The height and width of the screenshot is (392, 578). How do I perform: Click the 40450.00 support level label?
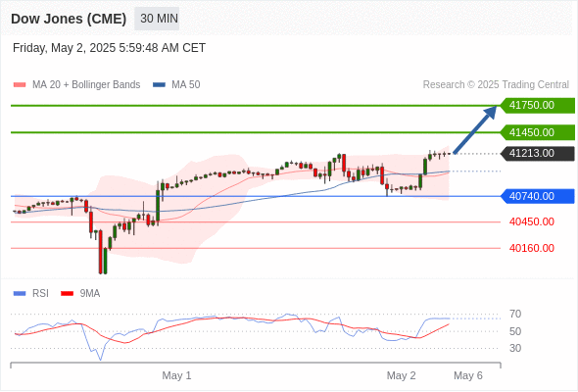coord(532,222)
